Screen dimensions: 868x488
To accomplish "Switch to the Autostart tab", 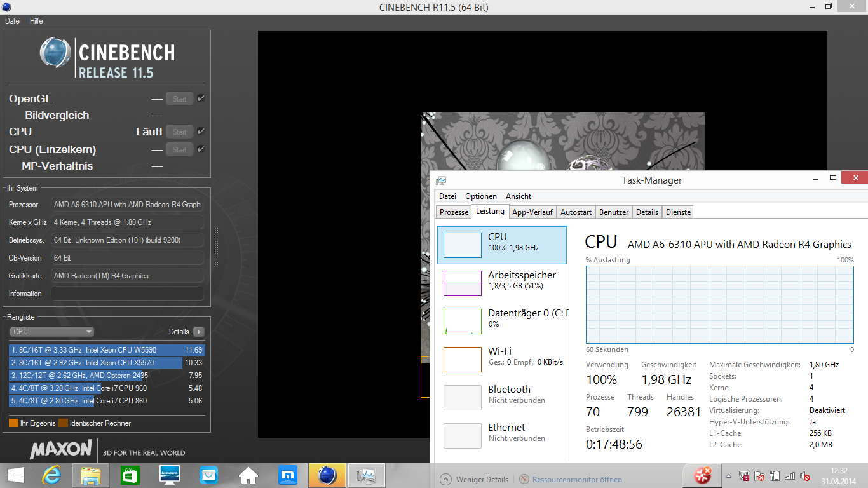I will point(576,212).
